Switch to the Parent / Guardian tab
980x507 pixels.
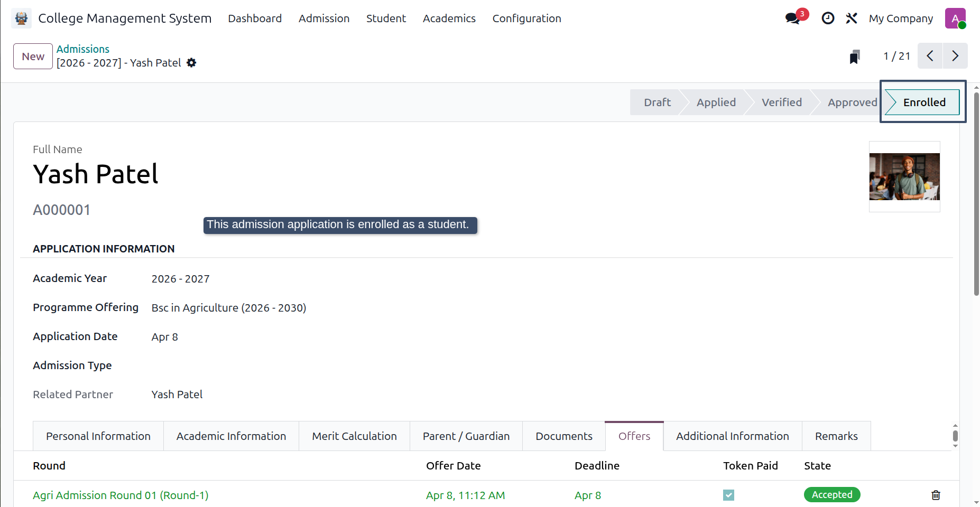(466, 436)
